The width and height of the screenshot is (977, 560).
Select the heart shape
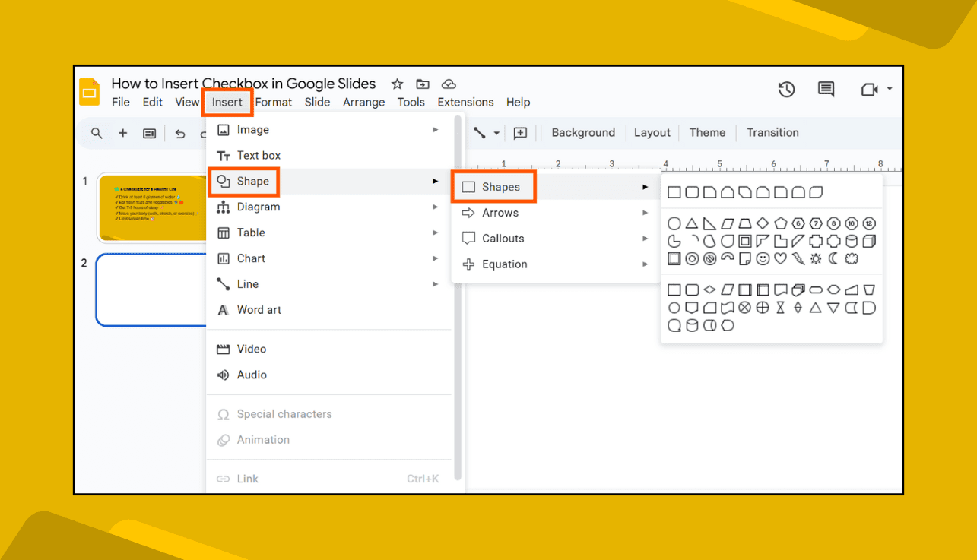point(780,258)
